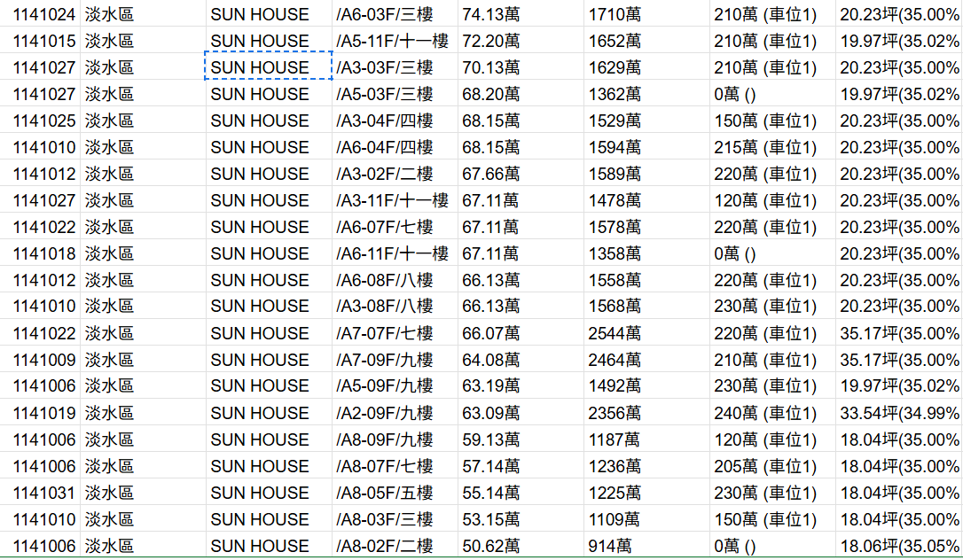The width and height of the screenshot is (963, 560).
Task: Select cell /A6-08F/八樓
Action: [395, 279]
